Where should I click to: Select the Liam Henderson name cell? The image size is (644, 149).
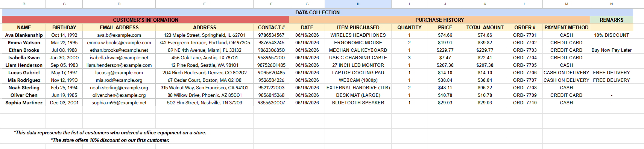(24, 65)
